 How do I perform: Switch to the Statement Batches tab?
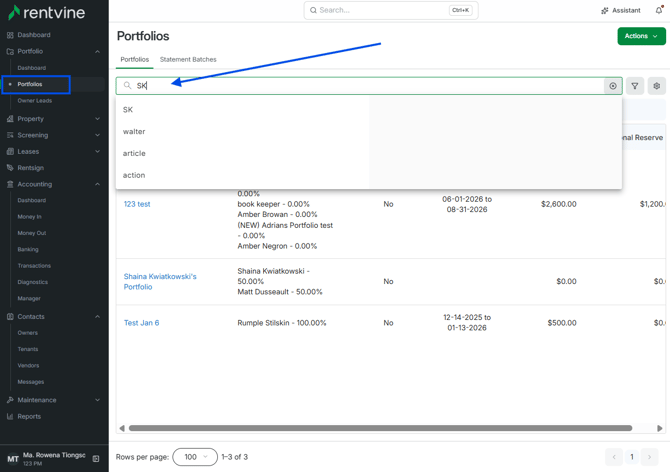[x=188, y=59]
